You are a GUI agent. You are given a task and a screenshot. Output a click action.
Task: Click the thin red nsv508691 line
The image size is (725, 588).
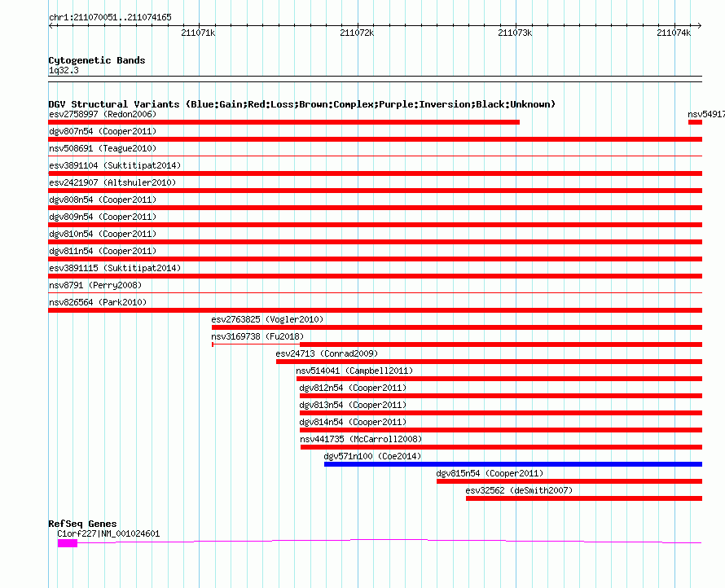(x=375, y=156)
